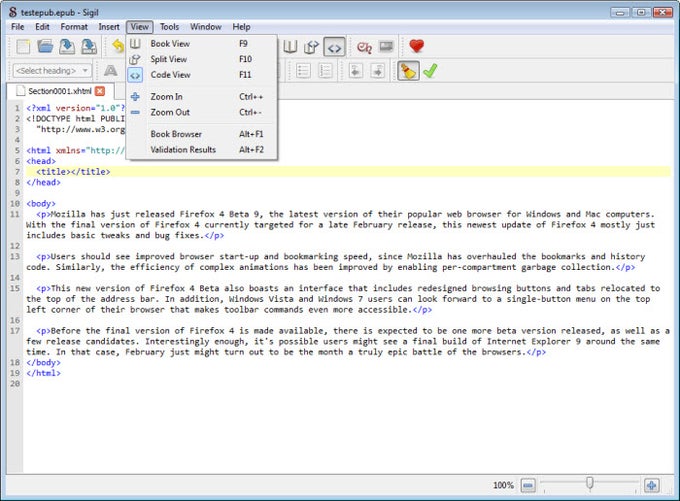Open the Help menu
This screenshot has height=501, width=680.
[241, 27]
